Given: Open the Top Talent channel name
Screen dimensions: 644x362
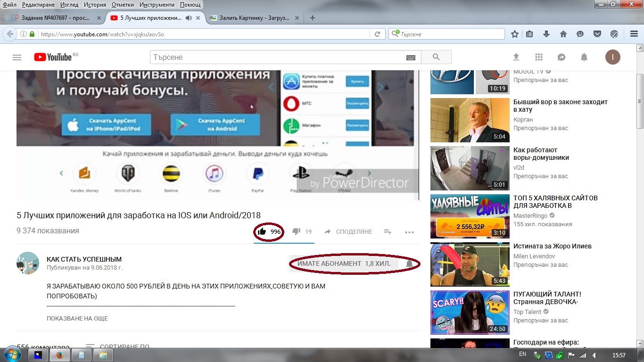Looking at the screenshot, I should (528, 312).
